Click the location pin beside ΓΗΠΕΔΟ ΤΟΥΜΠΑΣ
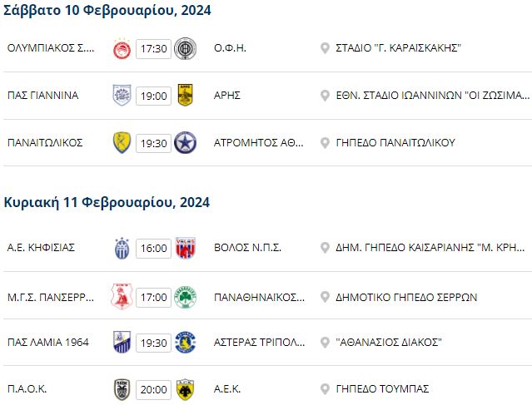The height and width of the screenshot is (405, 532). pos(325,388)
